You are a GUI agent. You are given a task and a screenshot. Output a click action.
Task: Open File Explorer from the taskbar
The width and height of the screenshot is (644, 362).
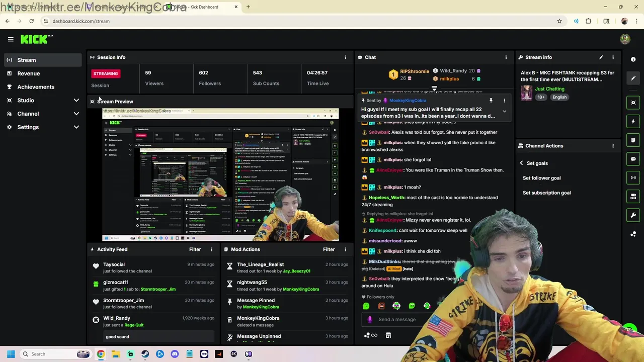pos(116,354)
